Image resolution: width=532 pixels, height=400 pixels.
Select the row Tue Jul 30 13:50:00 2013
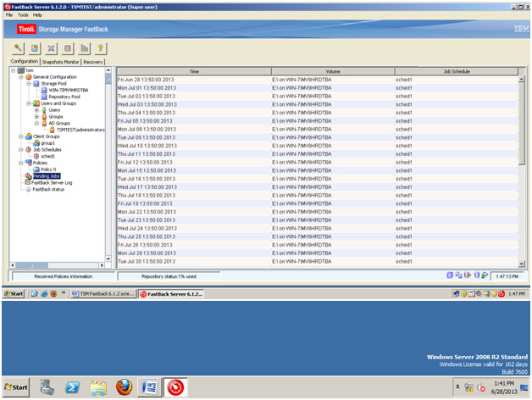tap(318, 262)
